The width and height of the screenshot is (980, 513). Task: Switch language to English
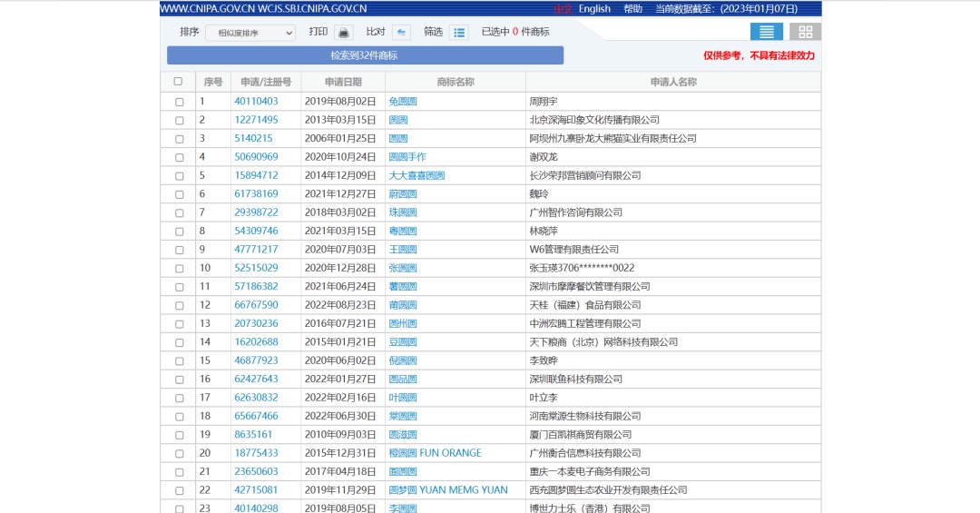pyautogui.click(x=594, y=9)
